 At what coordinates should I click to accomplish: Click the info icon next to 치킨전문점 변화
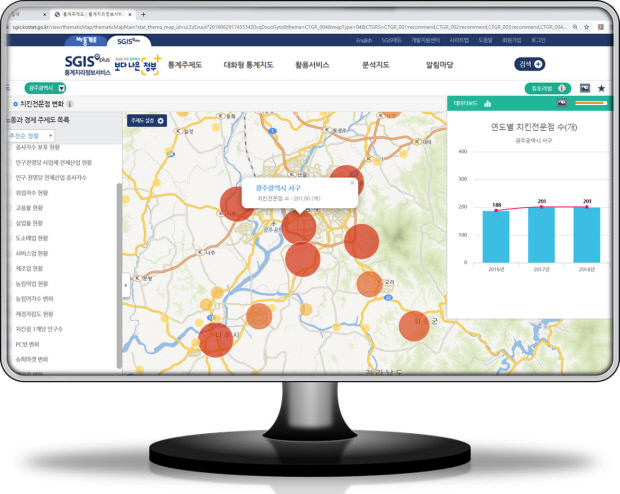[x=69, y=104]
